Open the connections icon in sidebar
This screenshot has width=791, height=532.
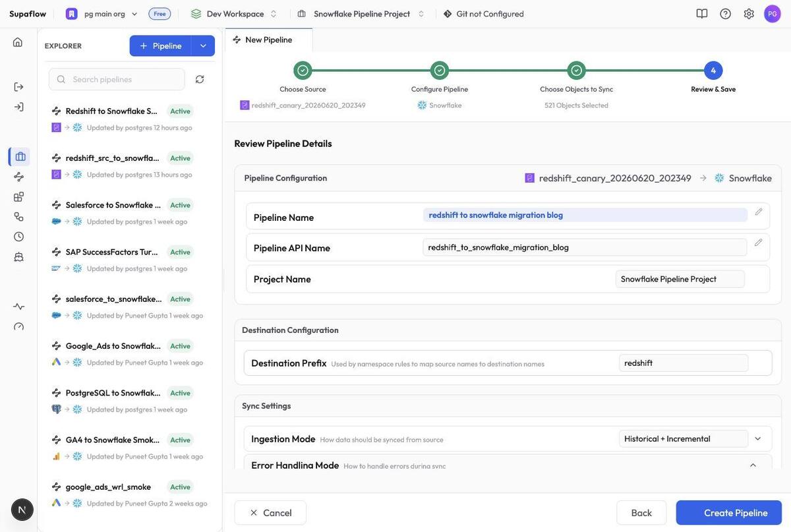tap(18, 216)
